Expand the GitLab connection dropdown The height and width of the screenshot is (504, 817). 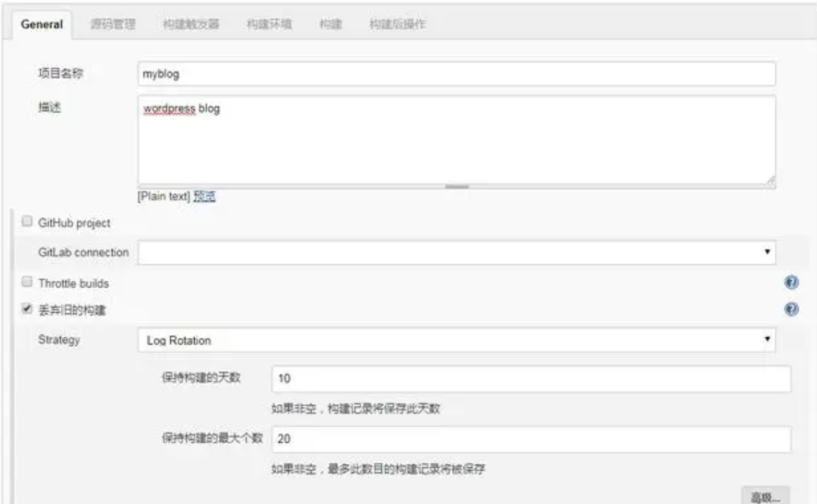tap(456, 252)
